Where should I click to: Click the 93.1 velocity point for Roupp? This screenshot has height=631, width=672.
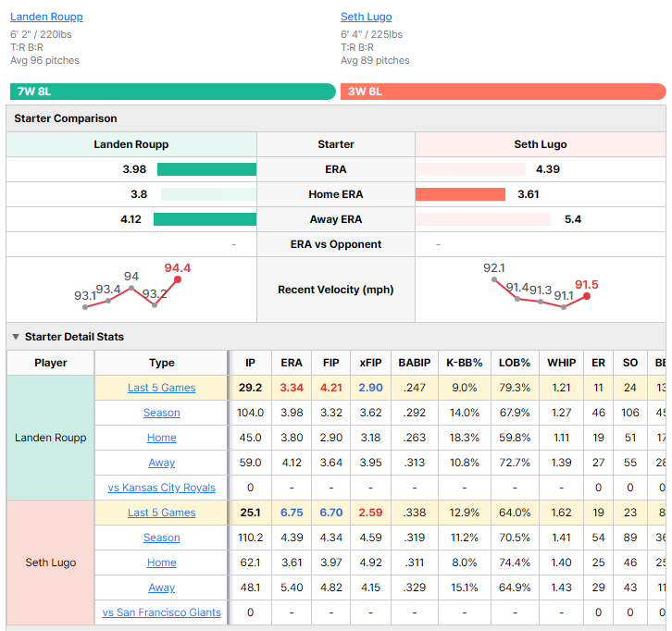[85, 307]
